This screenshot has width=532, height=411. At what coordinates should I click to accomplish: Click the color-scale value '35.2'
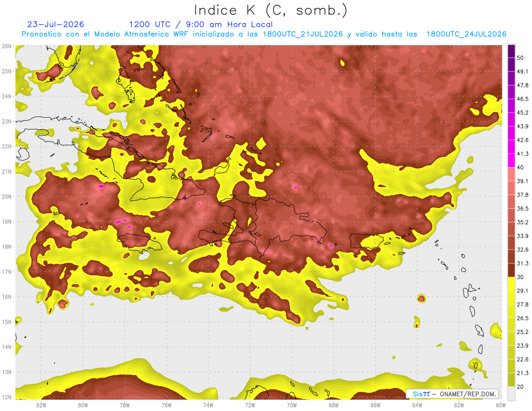click(x=523, y=222)
